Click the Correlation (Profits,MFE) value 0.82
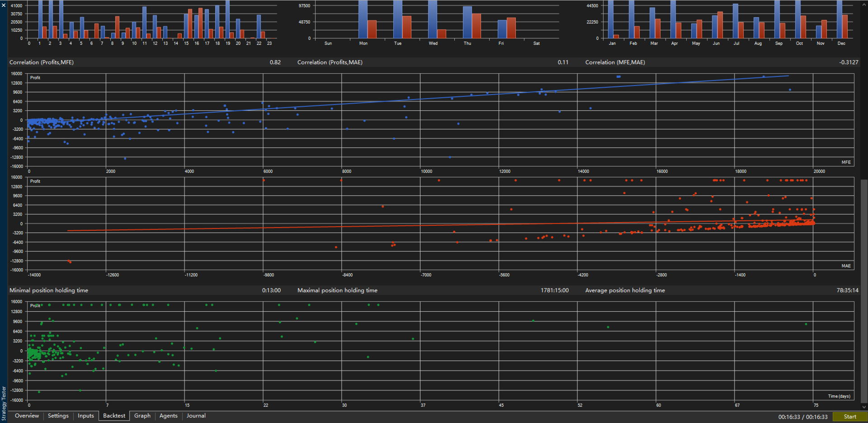The height and width of the screenshot is (423, 868). point(275,62)
